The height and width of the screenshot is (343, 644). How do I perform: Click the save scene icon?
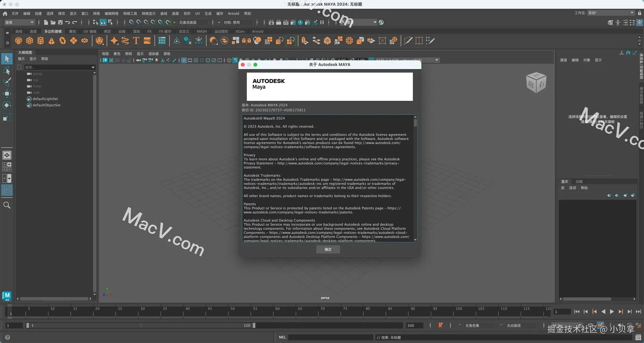pos(60,22)
